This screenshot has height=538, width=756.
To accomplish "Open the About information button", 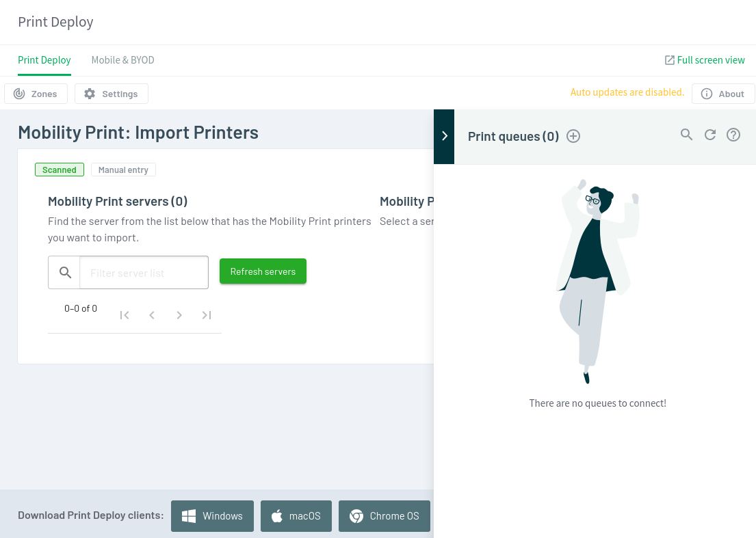I will click(722, 94).
